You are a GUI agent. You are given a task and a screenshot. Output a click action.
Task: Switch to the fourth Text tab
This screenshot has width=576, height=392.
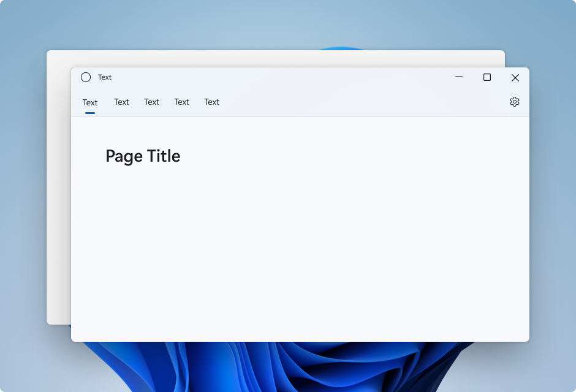tap(181, 102)
